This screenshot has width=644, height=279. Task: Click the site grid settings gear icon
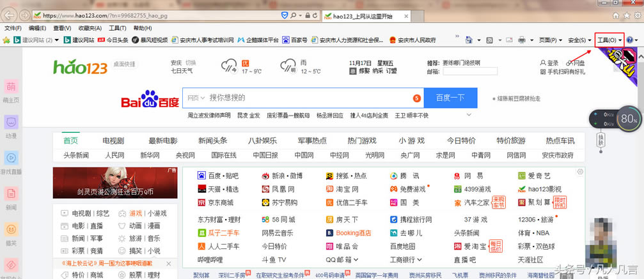pyautogui.click(x=580, y=172)
